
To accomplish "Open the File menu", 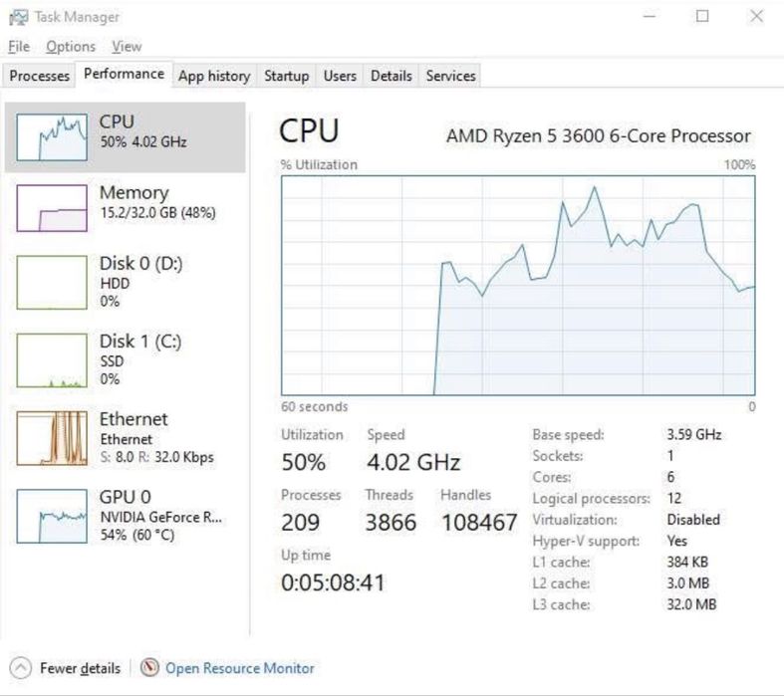I will 19,47.
